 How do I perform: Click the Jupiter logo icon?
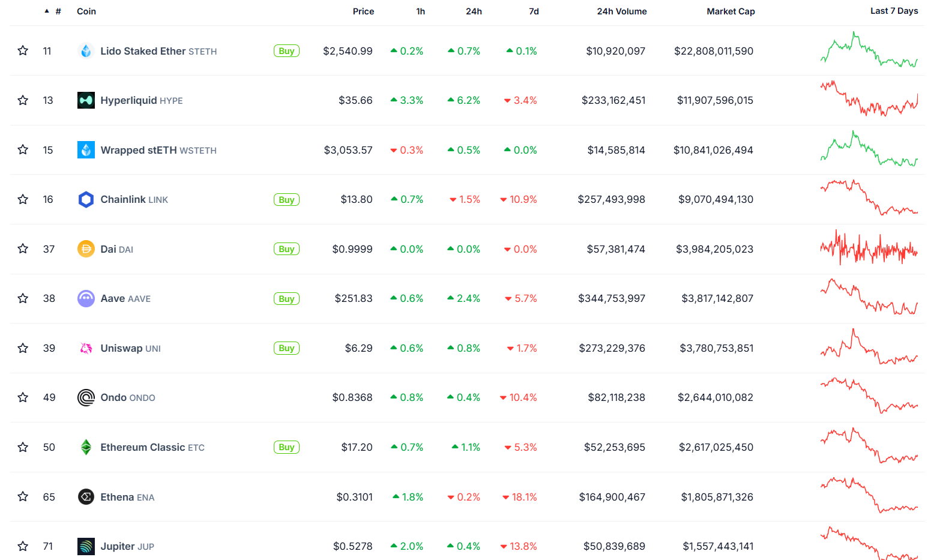[86, 546]
